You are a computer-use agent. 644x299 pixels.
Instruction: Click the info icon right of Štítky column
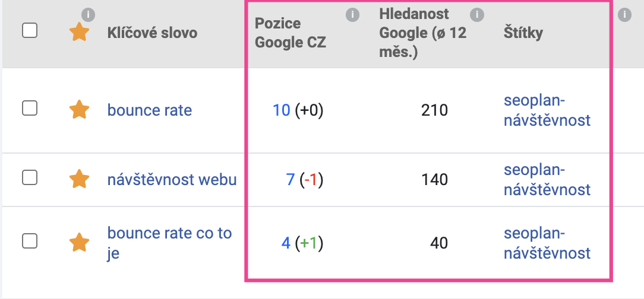coord(624,15)
